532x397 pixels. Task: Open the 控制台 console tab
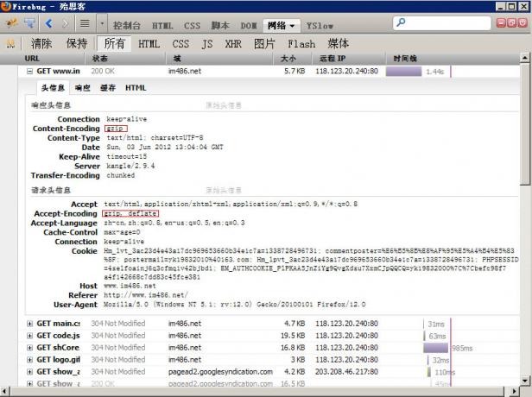[x=127, y=25]
